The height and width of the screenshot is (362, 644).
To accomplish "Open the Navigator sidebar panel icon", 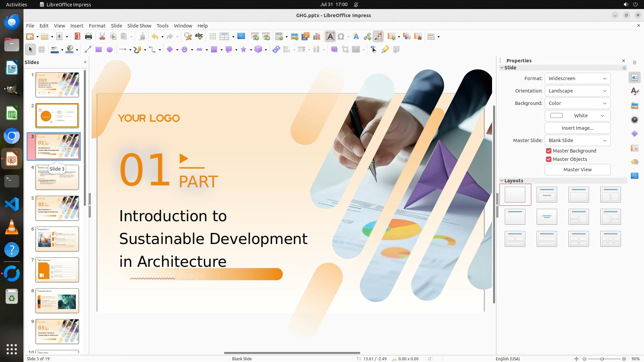I will [x=635, y=120].
